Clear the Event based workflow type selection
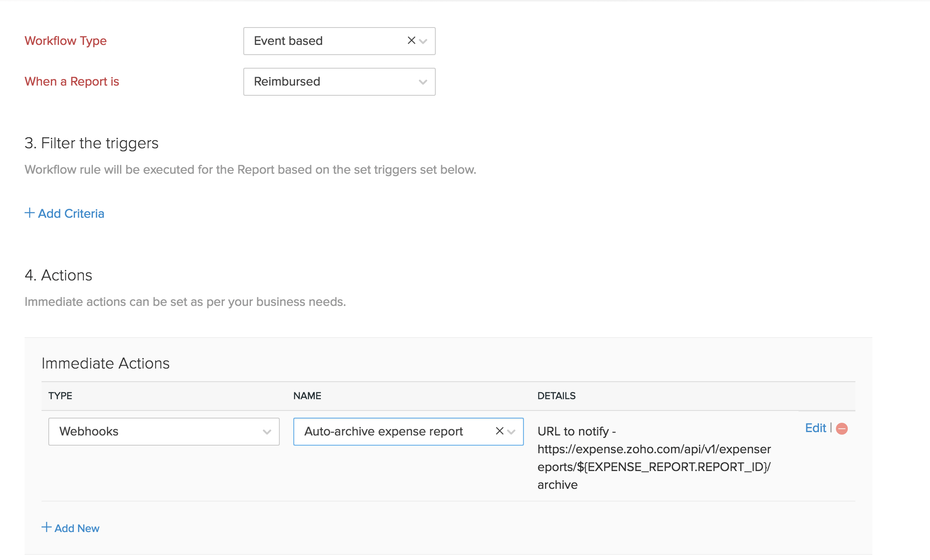This screenshot has width=930, height=560. [410, 41]
